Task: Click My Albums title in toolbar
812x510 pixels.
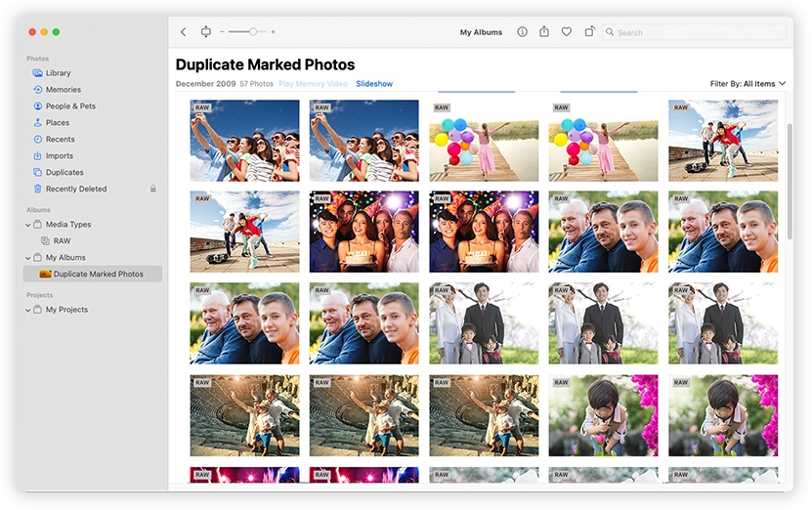Action: (x=481, y=32)
